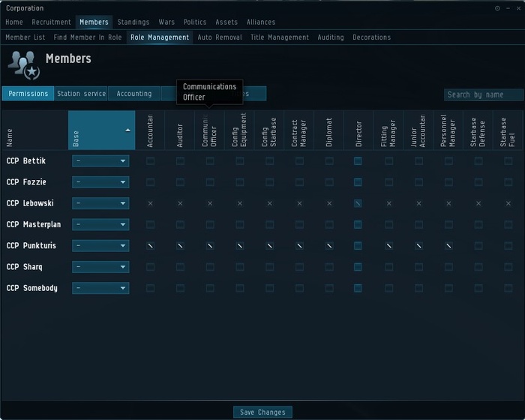Screen dimensions: 525x420
Task: Click the Junior Accountant column header
Action: click(418, 130)
